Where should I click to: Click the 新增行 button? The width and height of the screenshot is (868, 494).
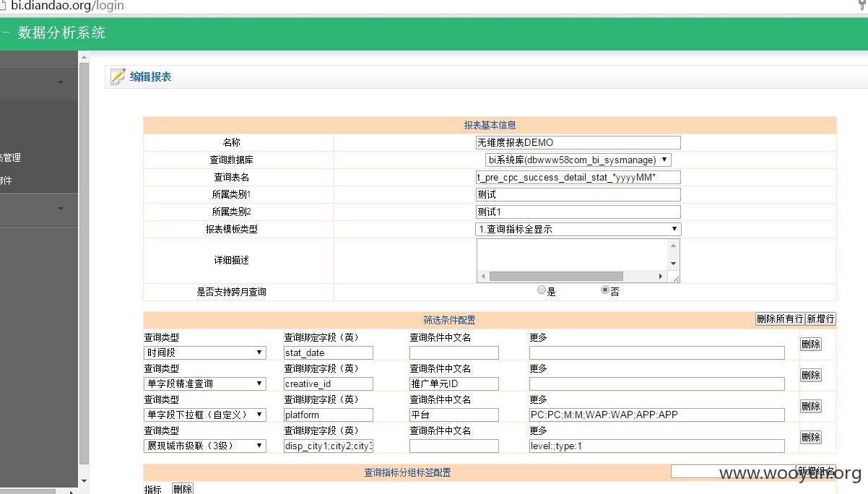820,318
